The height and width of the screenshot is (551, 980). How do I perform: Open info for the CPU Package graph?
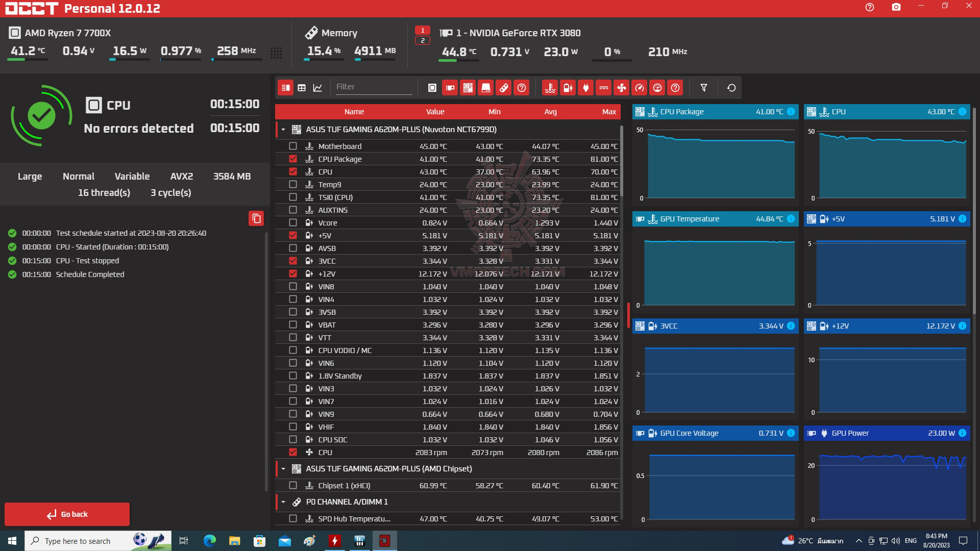pos(791,112)
